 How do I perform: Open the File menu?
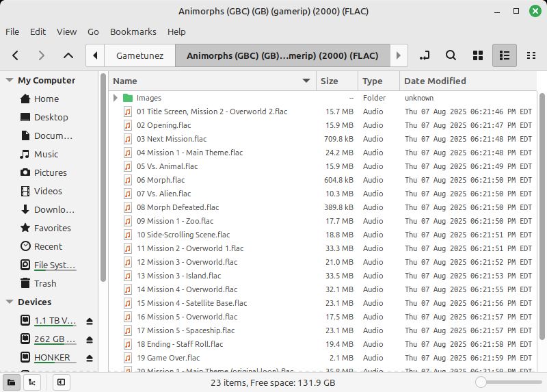(12, 31)
